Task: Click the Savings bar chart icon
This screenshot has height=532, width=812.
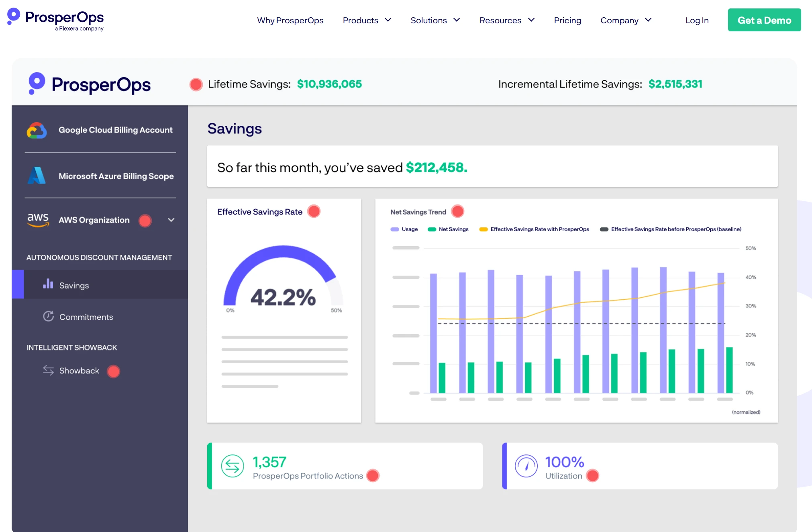Action: pyautogui.click(x=48, y=284)
